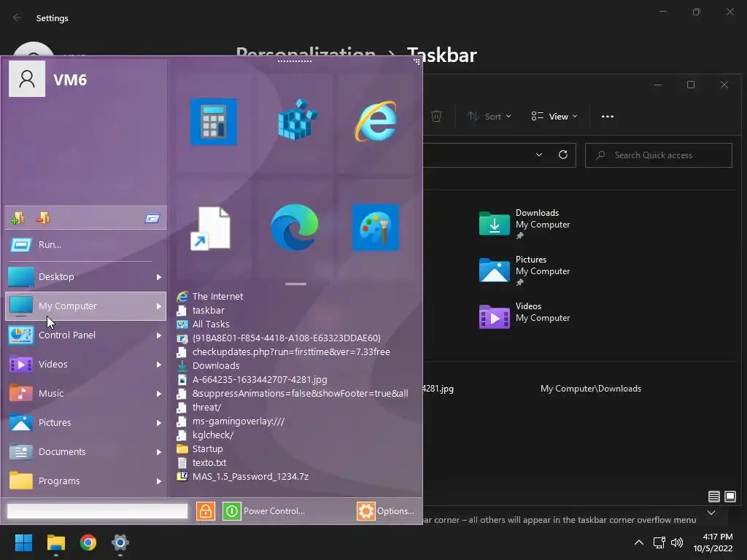The image size is (747, 560).
Task: Open recent item kglcheck/
Action: 205,435
